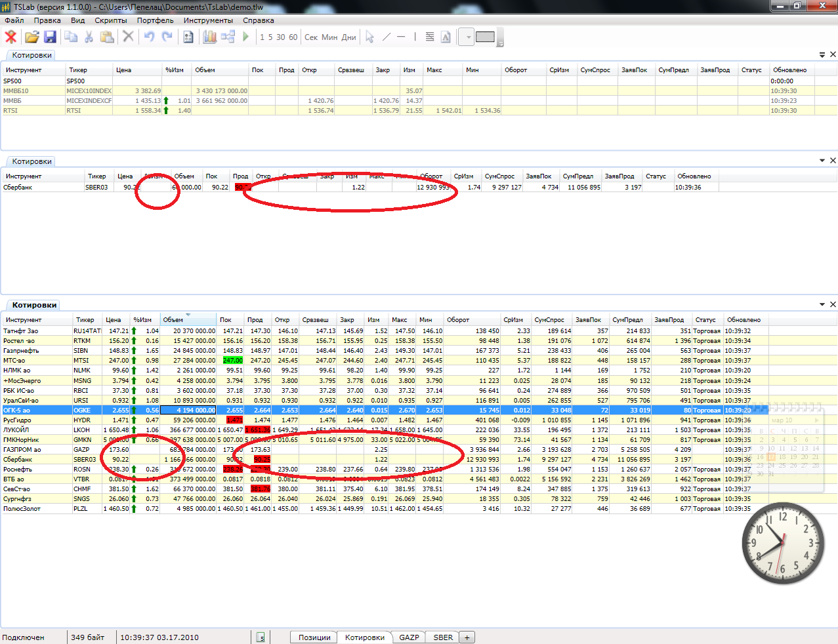Click the gray color swatch in toolbar
This screenshot has height=644, width=838.
click(485, 37)
